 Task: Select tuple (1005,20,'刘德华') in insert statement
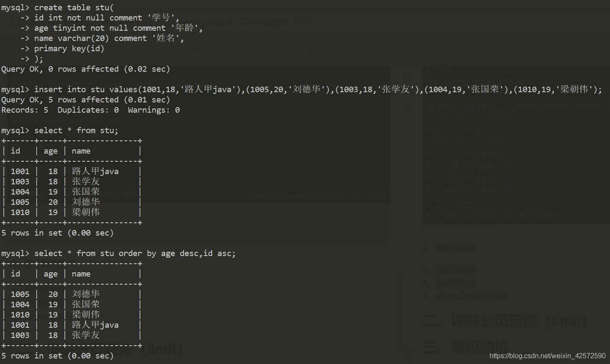point(290,90)
